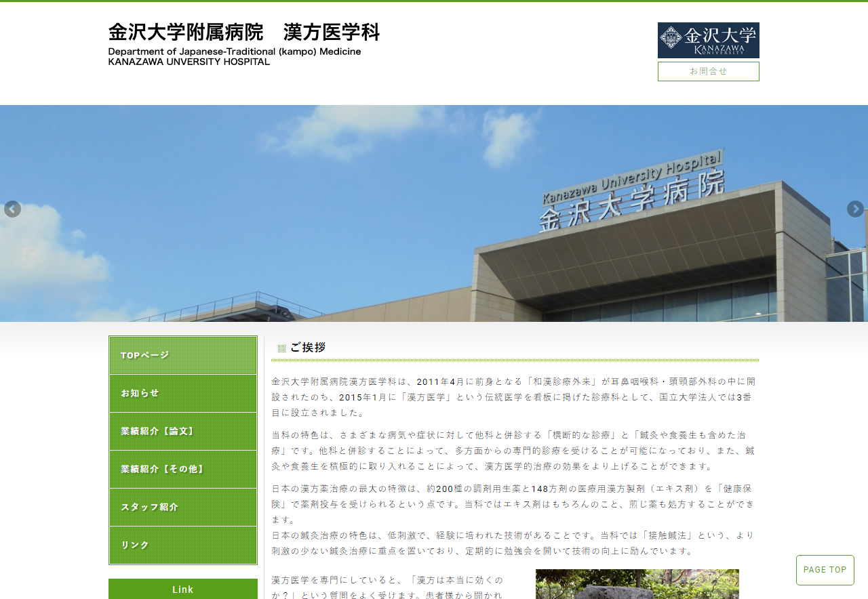The width and height of the screenshot is (868, 599).
Task: Click the green Link heading bar
Action: [183, 589]
